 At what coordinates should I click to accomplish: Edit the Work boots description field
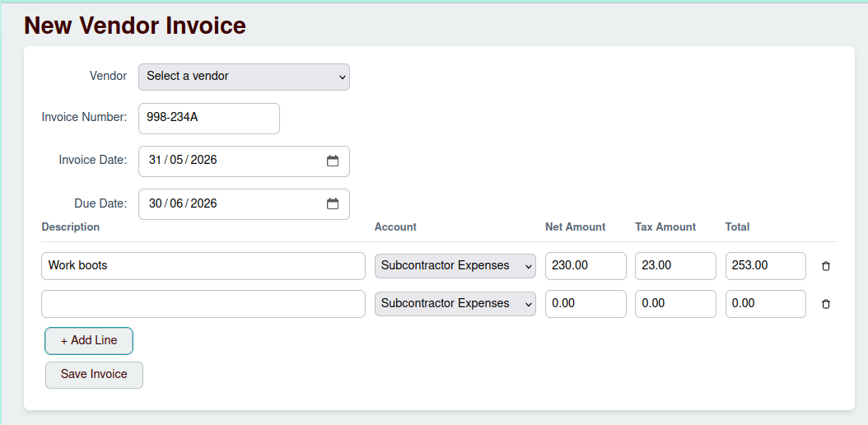click(203, 265)
